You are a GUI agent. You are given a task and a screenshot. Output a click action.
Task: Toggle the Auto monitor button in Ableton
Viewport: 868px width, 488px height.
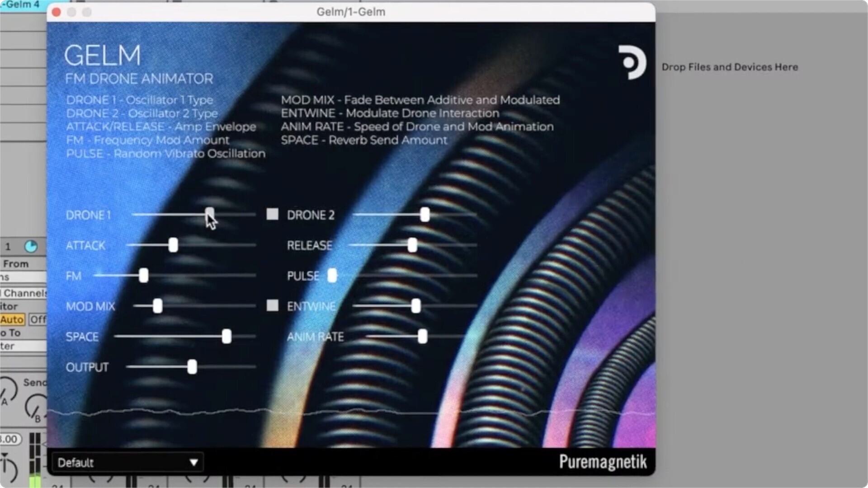pyautogui.click(x=12, y=319)
